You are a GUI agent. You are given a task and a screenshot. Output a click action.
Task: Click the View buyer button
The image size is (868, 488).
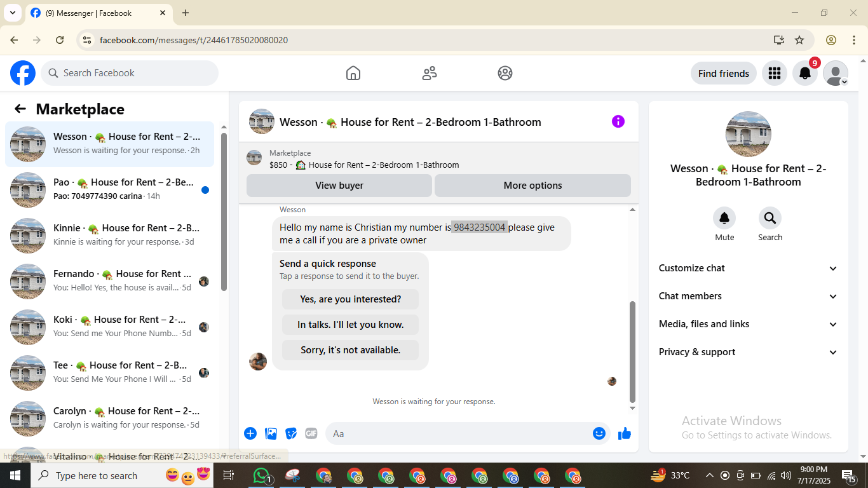(x=339, y=186)
